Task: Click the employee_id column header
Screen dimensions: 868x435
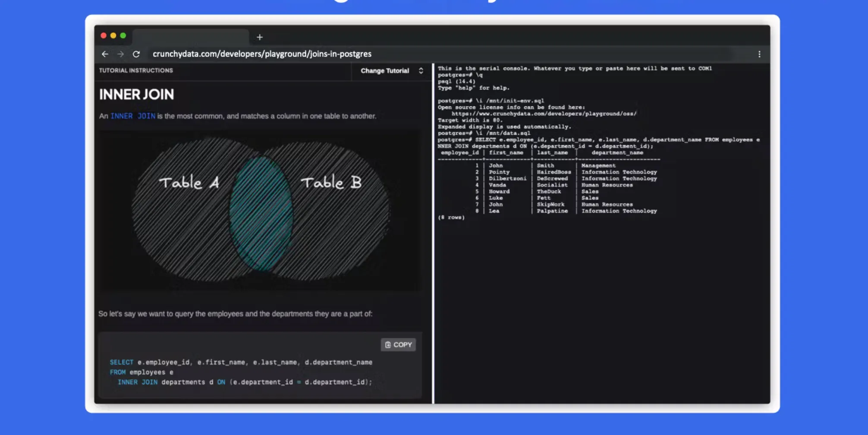Action: [x=459, y=153]
